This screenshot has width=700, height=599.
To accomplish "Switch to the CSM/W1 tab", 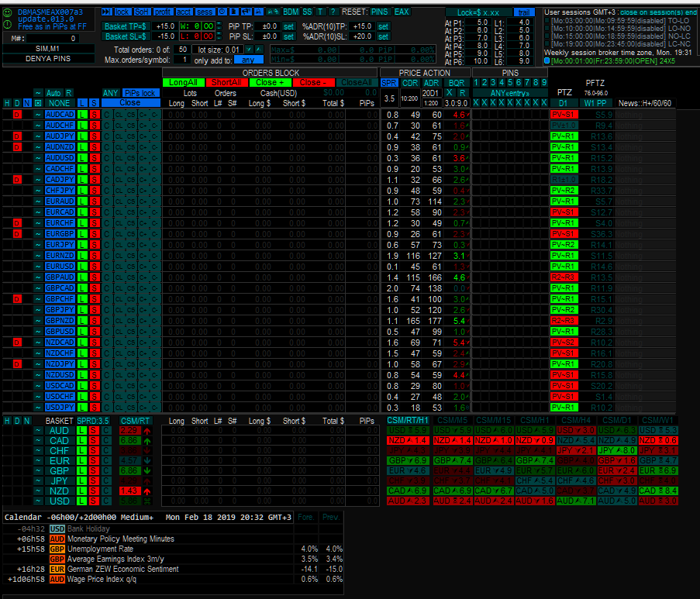I will (x=658, y=421).
